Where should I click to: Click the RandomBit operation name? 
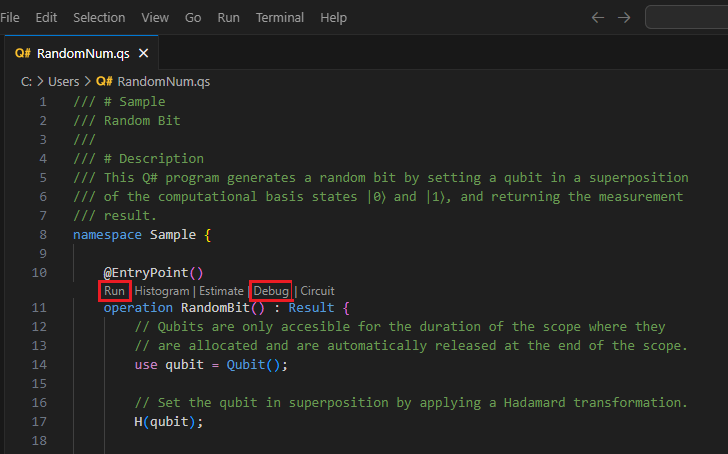[x=215, y=307]
